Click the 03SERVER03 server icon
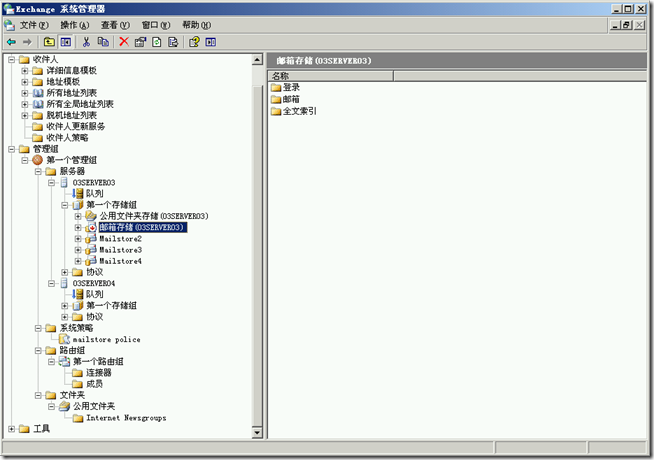This screenshot has width=654, height=460. coord(64,182)
